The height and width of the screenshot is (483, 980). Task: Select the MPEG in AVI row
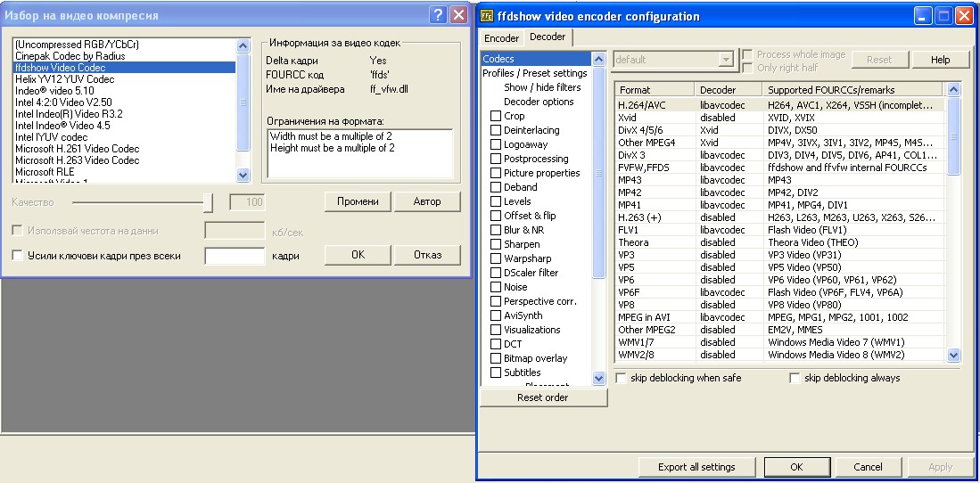point(780,317)
